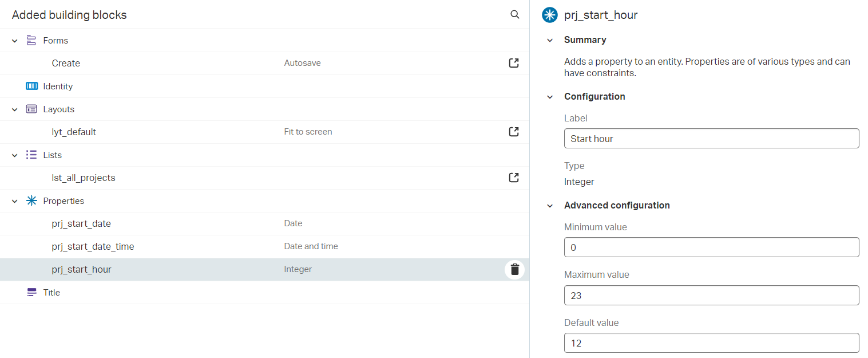Screen dimensions: 868x358
Task: Click the Summary section heading
Action: point(585,40)
